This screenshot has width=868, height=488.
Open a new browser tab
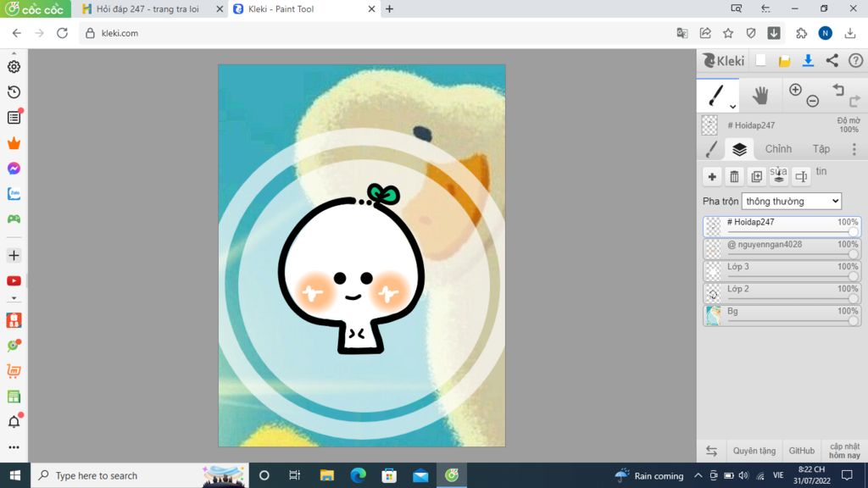[390, 8]
